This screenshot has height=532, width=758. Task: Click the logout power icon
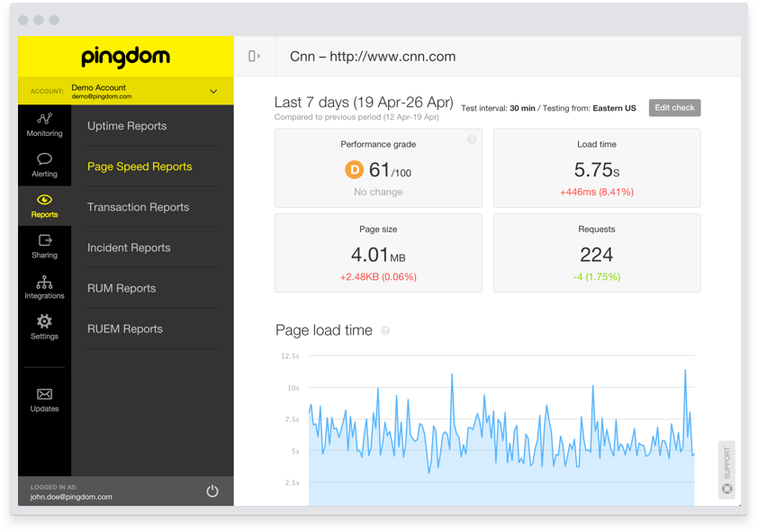click(212, 491)
